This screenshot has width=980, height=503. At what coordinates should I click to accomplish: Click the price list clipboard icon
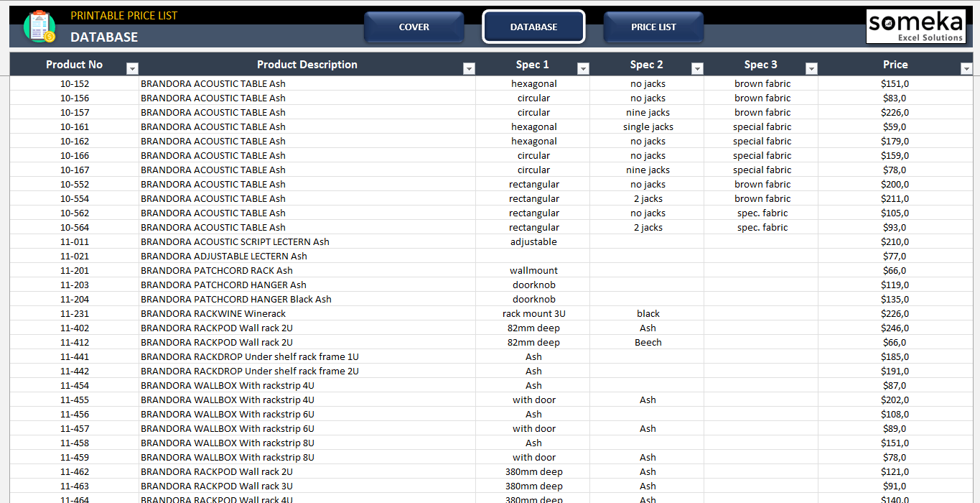(x=39, y=27)
